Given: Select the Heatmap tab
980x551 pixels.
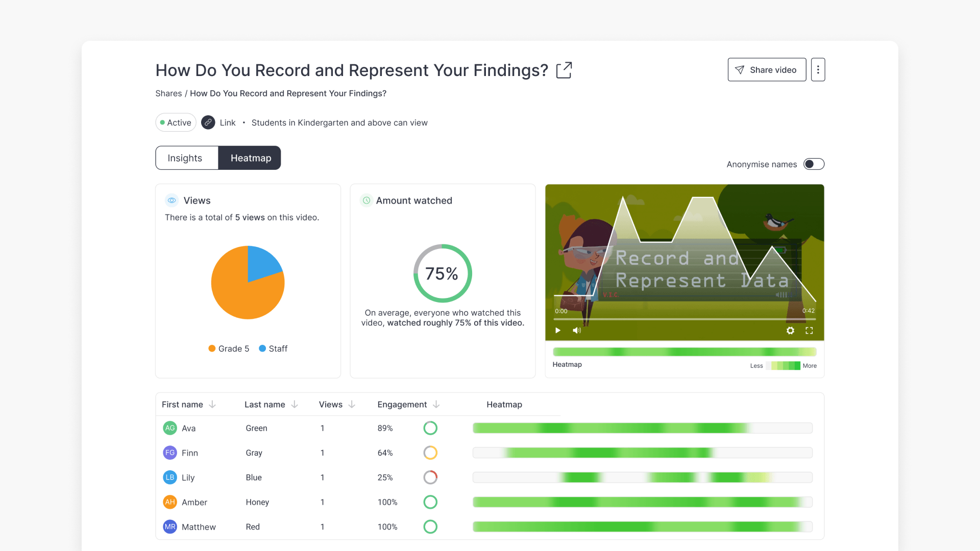Looking at the screenshot, I should 250,158.
